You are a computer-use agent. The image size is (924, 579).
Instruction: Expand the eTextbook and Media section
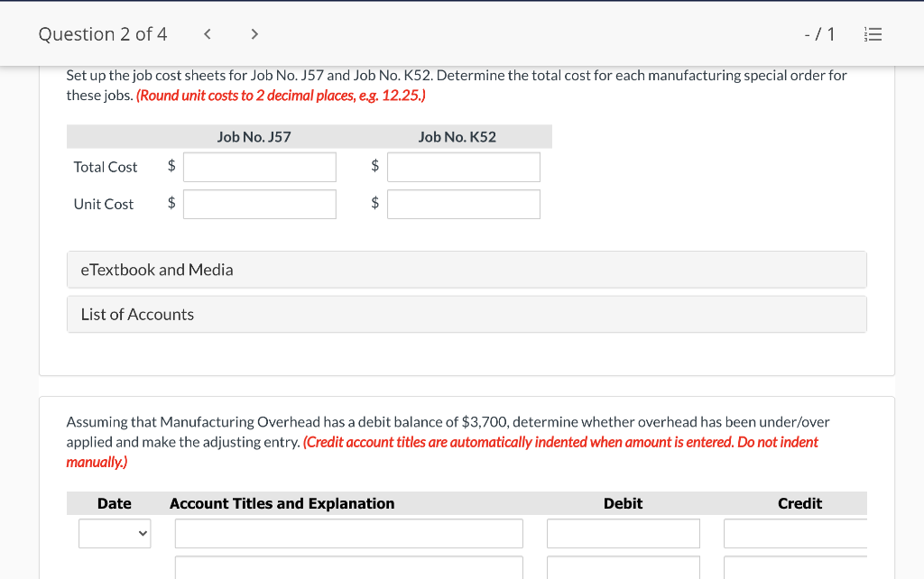click(467, 270)
